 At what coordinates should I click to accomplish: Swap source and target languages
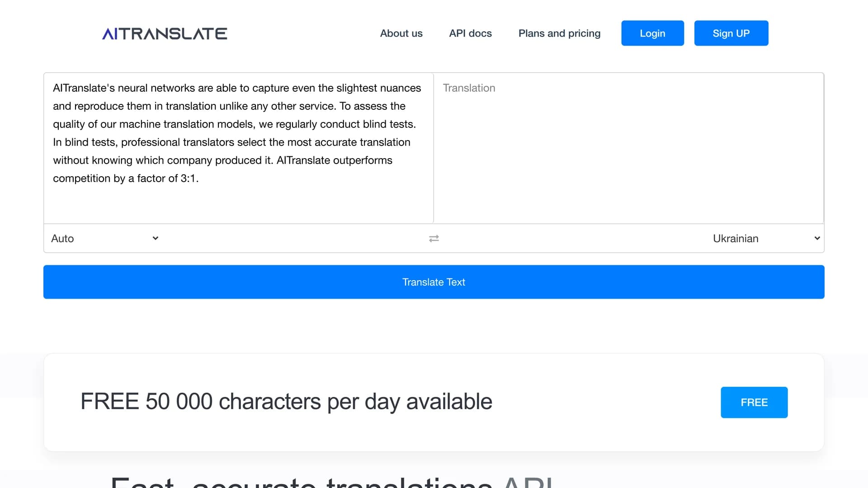click(434, 239)
